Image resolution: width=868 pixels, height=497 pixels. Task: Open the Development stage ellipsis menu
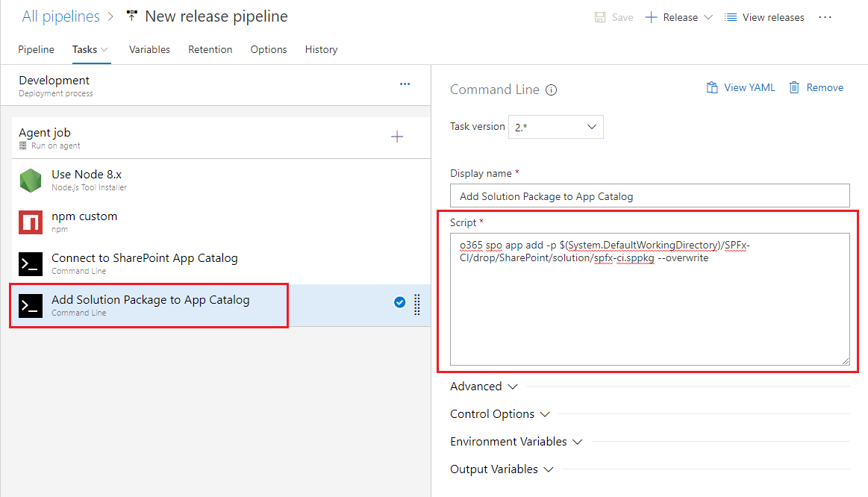click(405, 84)
